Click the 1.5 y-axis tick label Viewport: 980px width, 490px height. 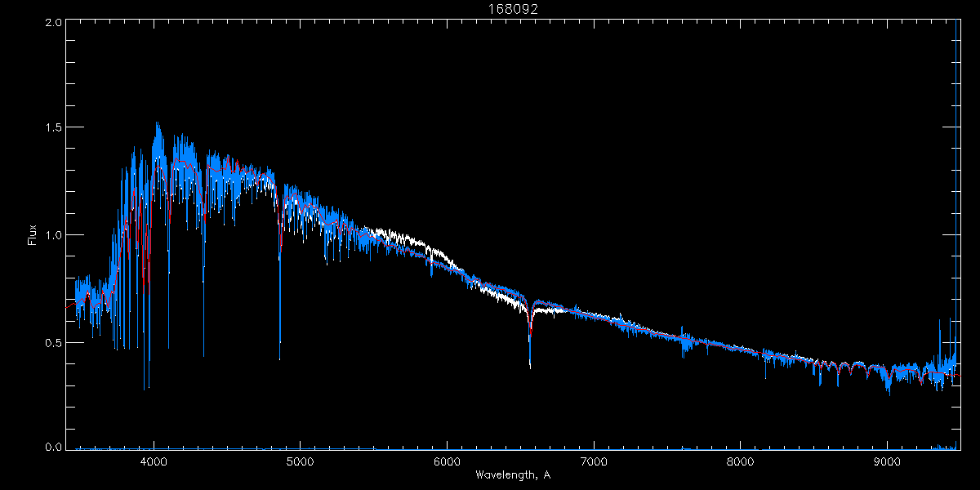point(52,127)
